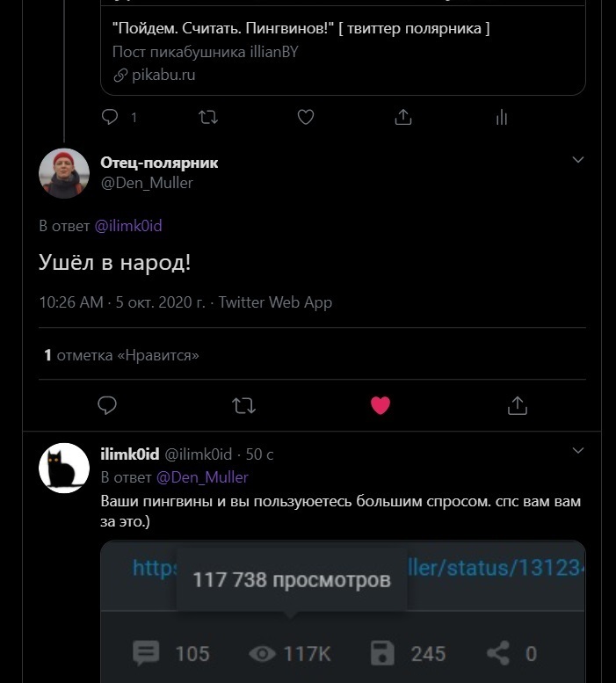Screen dimensions: 616x683
Task: Click the Отец-полярник display name
Action: (x=159, y=163)
